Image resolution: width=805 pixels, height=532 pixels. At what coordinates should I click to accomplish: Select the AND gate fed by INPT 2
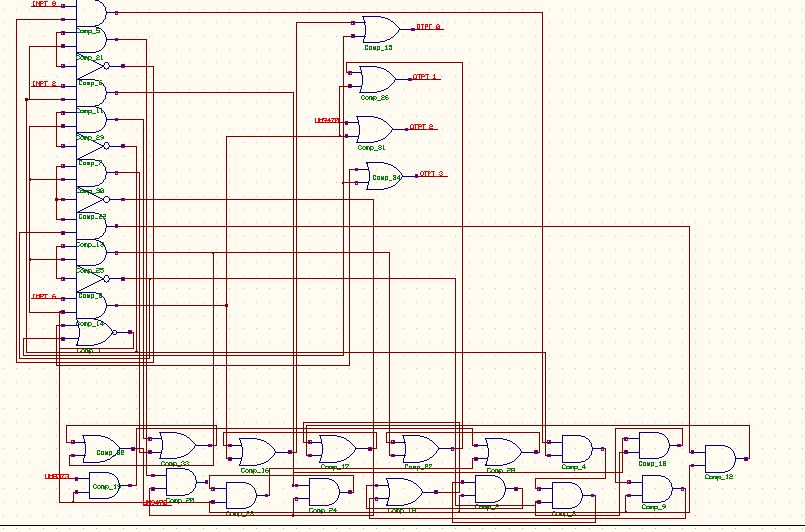point(91,93)
